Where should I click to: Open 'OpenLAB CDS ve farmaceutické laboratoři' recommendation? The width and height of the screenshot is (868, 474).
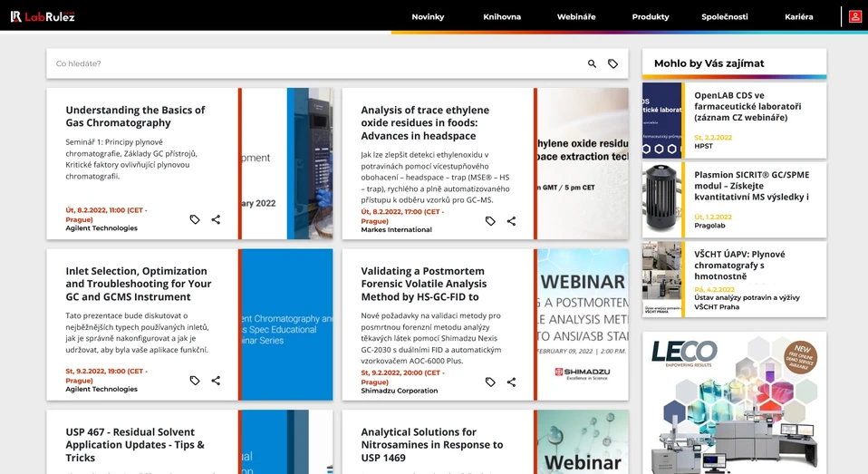747,106
